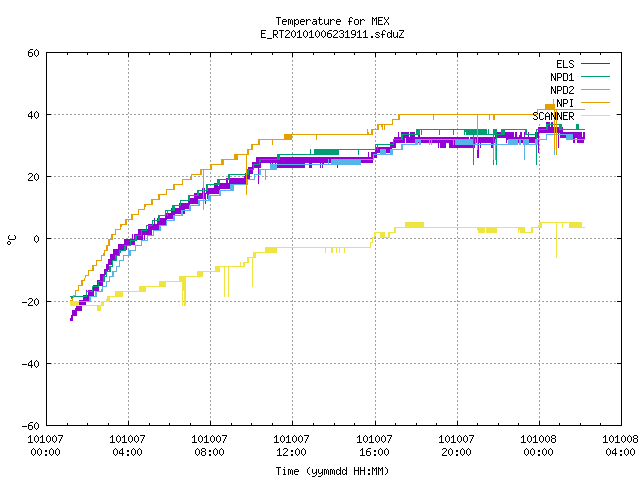Select the SCANNER legend label
Screen dimensions: 640x480
click(553, 116)
